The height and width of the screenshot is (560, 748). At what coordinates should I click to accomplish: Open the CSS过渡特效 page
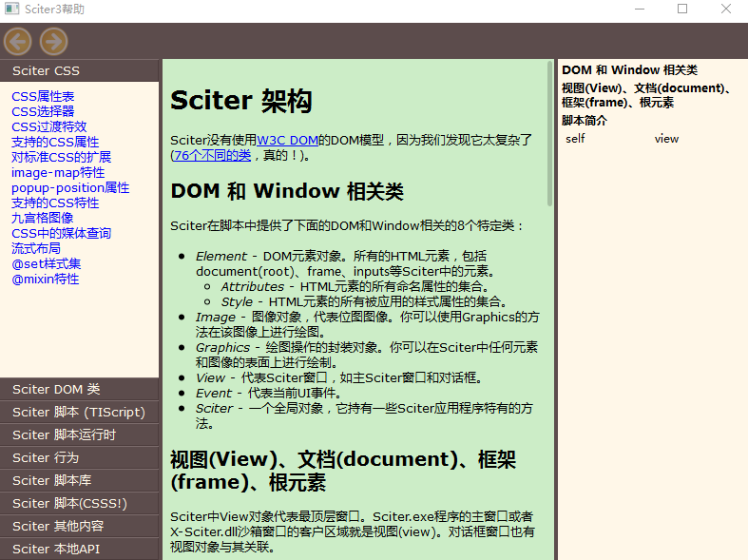pos(49,126)
